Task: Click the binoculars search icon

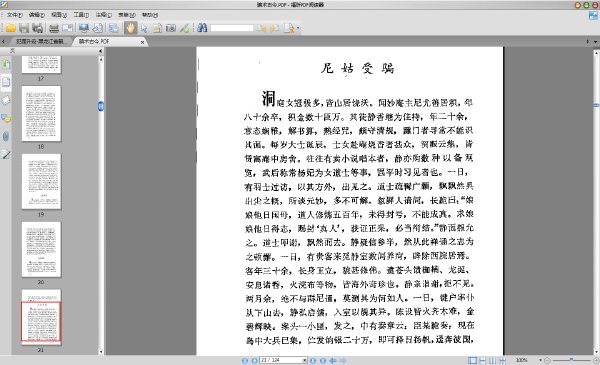Action: pos(202,28)
